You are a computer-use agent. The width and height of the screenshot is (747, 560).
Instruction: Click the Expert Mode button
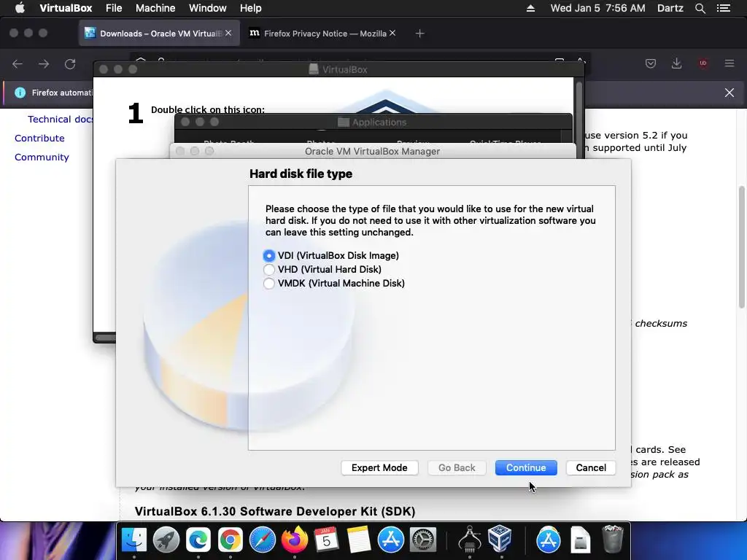pyautogui.click(x=379, y=467)
